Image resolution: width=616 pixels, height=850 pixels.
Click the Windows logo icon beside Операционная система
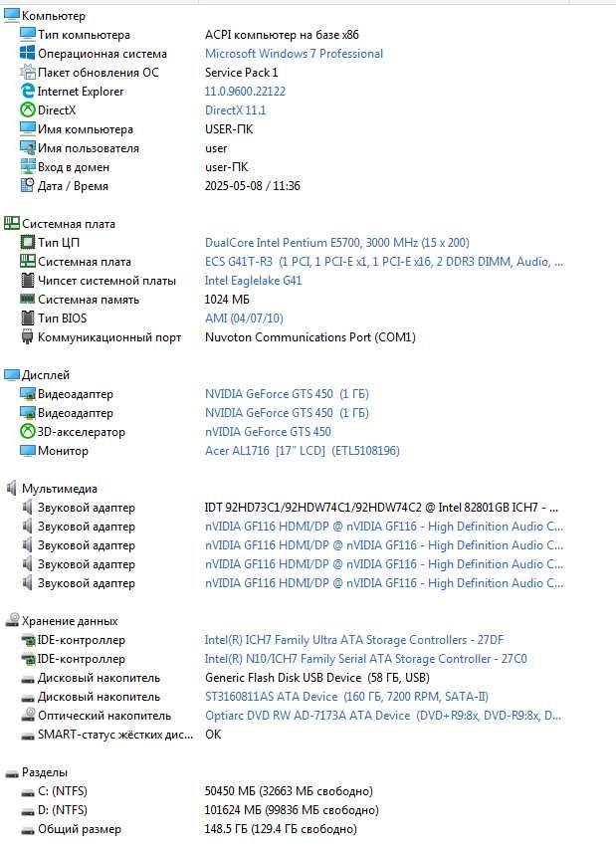coord(28,53)
